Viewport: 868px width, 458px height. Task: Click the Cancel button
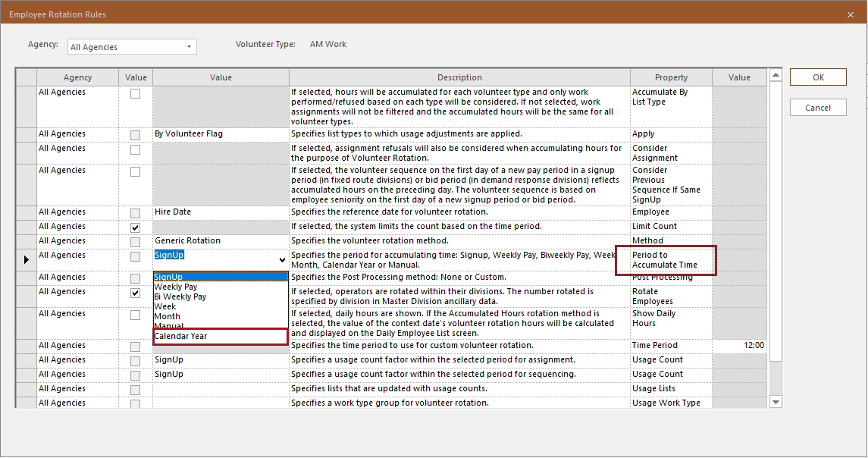817,107
